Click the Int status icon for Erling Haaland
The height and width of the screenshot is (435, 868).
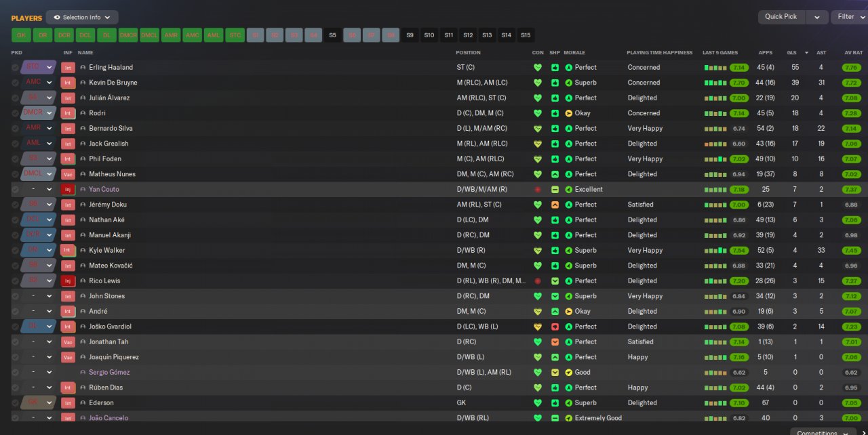[x=68, y=67]
